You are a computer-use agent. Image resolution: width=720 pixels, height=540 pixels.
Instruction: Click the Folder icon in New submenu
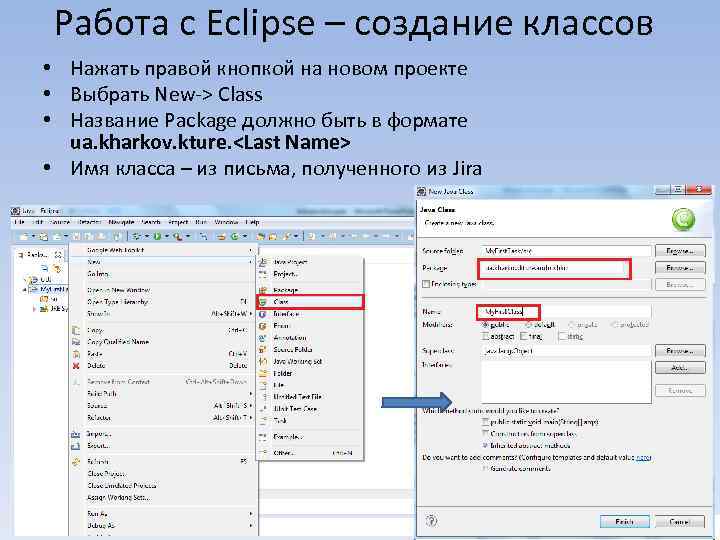pos(263,374)
